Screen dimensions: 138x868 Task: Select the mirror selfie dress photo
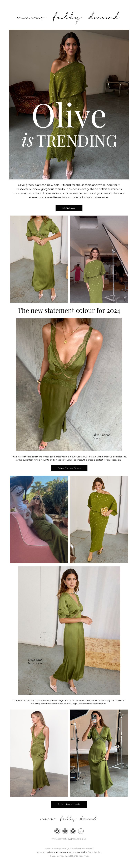[99, 753]
